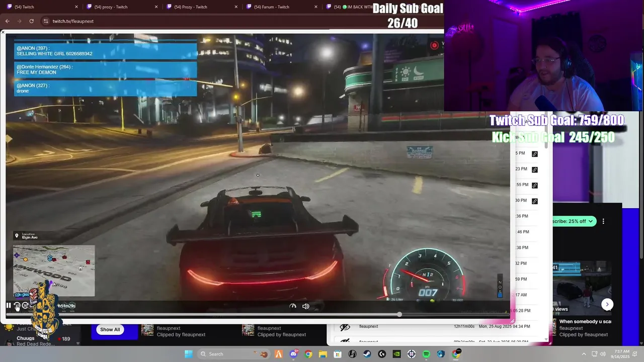
Task: Click the video progress bar handle
Action: point(399,314)
